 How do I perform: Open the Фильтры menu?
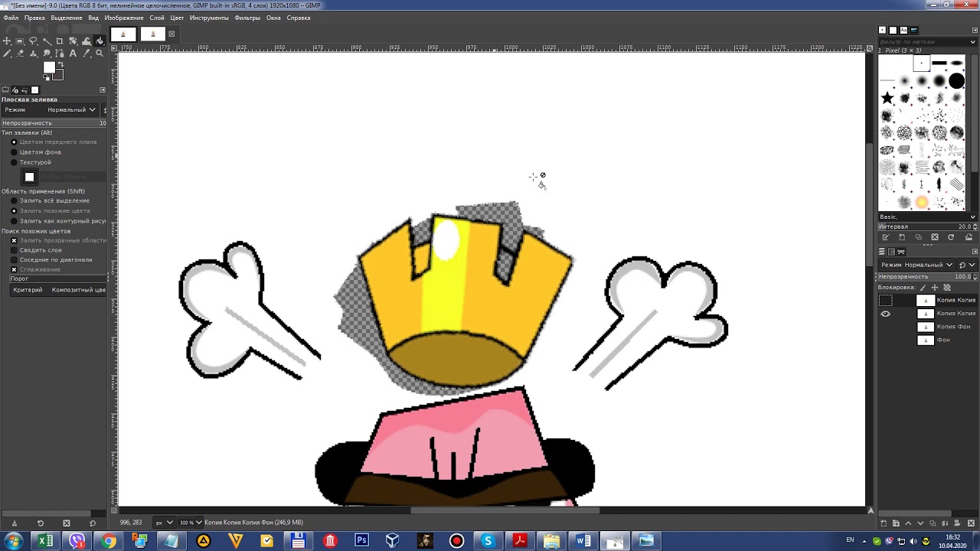pos(247,18)
